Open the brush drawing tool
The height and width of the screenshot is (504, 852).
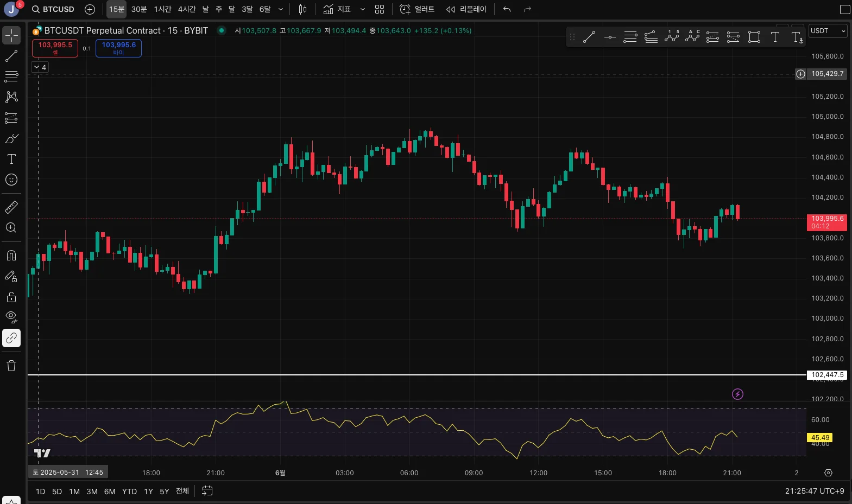[11, 139]
